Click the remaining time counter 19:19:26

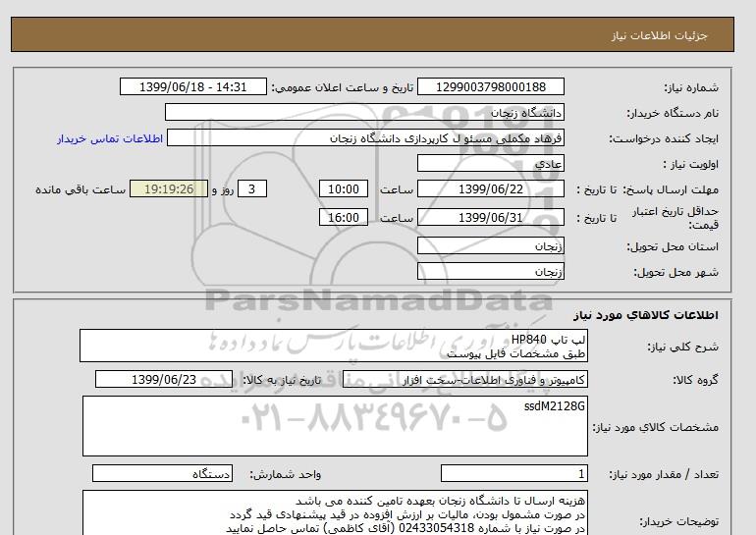tap(169, 188)
